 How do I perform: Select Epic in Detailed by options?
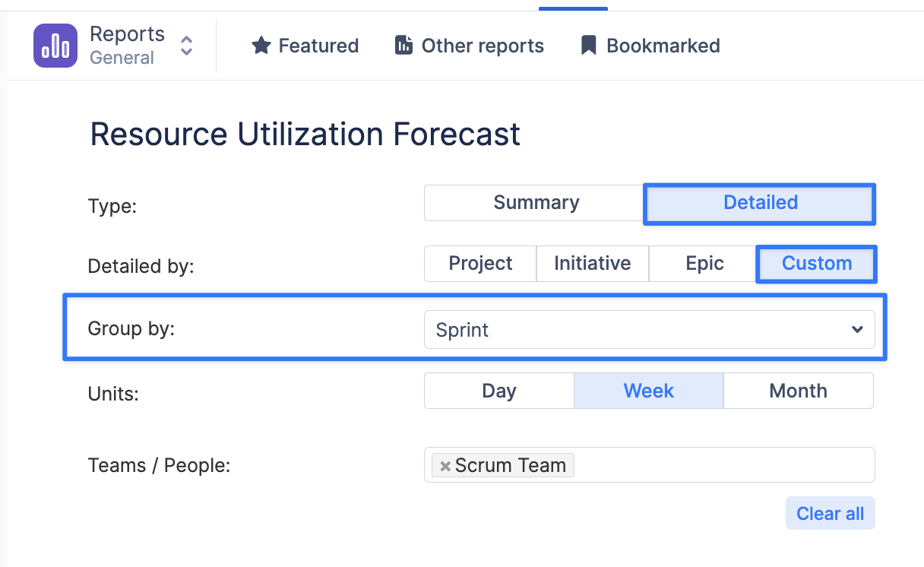pos(704,264)
